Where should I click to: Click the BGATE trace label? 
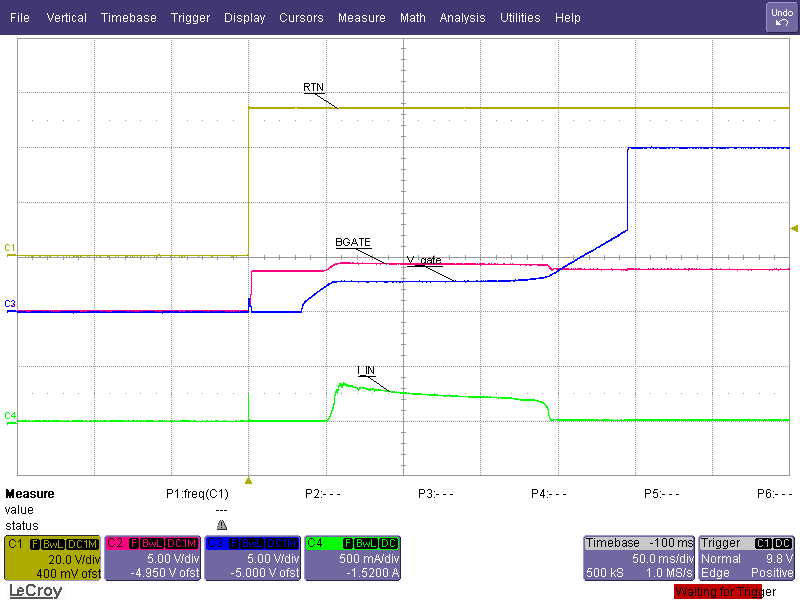click(353, 243)
